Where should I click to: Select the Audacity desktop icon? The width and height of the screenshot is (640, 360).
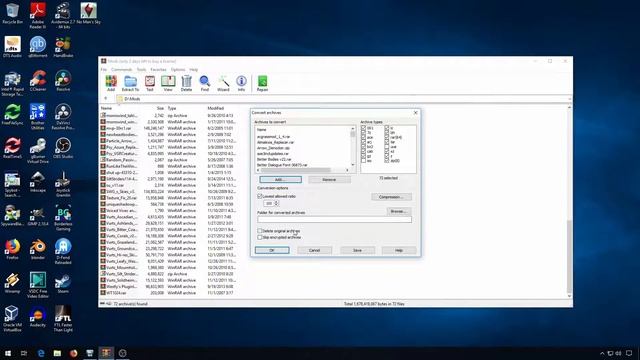(38, 317)
